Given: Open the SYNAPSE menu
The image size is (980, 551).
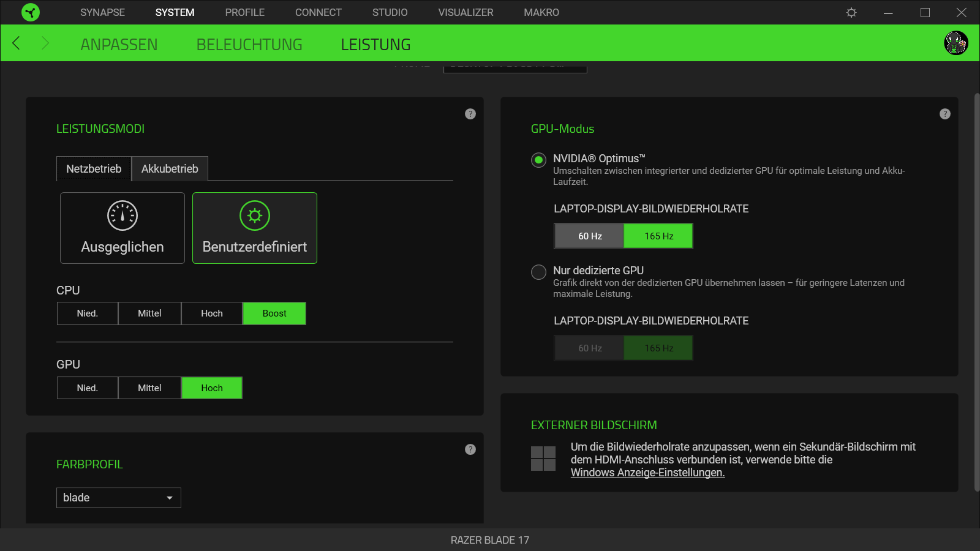Looking at the screenshot, I should point(102,12).
